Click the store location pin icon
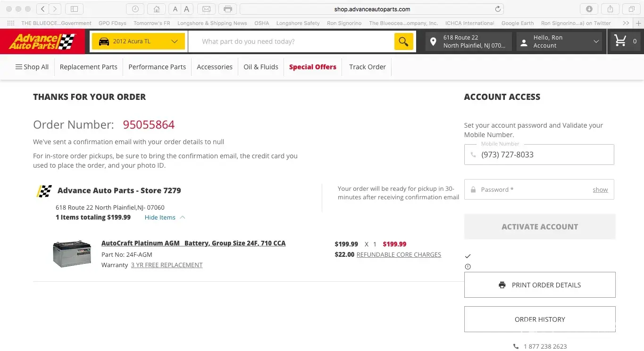The width and height of the screenshot is (644, 351). (x=433, y=42)
